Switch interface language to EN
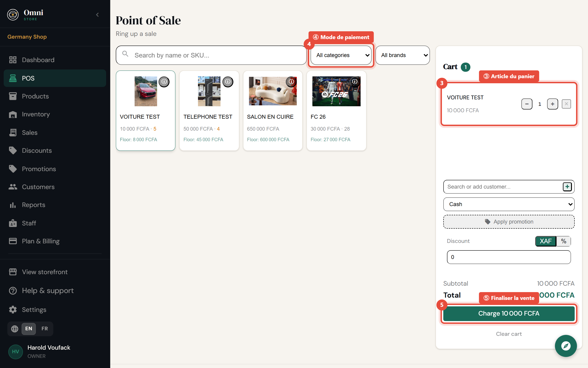The width and height of the screenshot is (588, 368). pos(29,329)
